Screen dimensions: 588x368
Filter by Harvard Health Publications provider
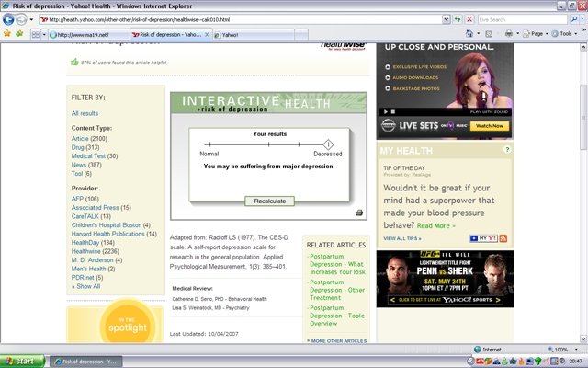[108, 234]
